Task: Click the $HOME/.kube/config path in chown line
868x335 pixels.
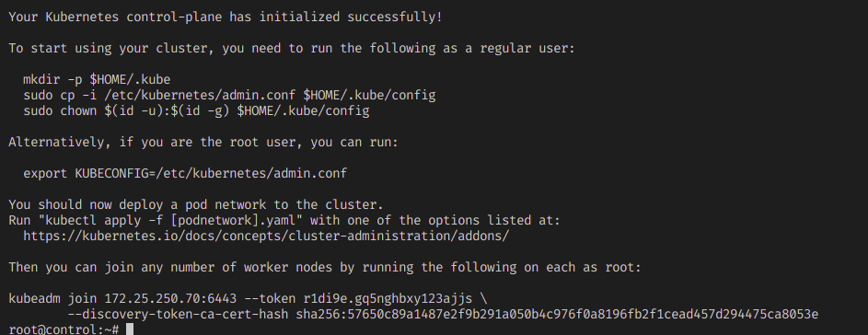Action: (x=303, y=110)
